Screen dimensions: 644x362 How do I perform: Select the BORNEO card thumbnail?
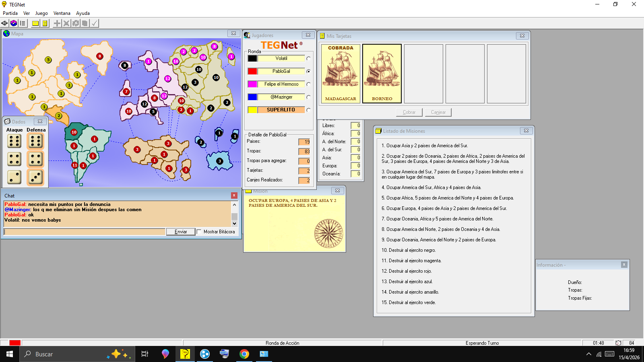click(382, 74)
